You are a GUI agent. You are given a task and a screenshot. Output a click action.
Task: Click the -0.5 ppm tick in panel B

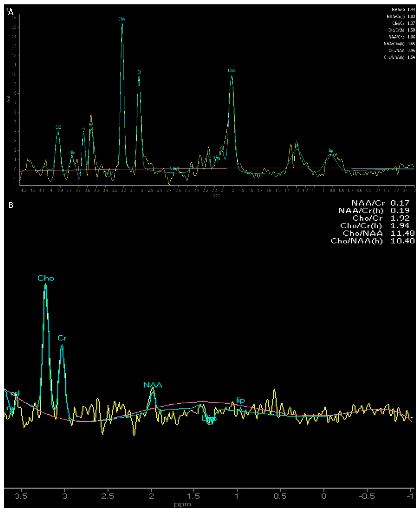[x=367, y=496]
